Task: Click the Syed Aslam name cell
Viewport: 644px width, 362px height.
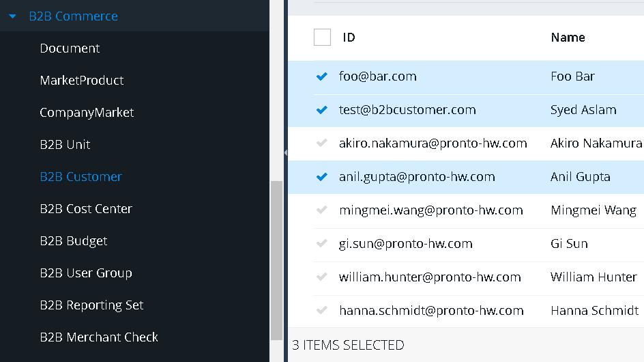Action: click(584, 110)
